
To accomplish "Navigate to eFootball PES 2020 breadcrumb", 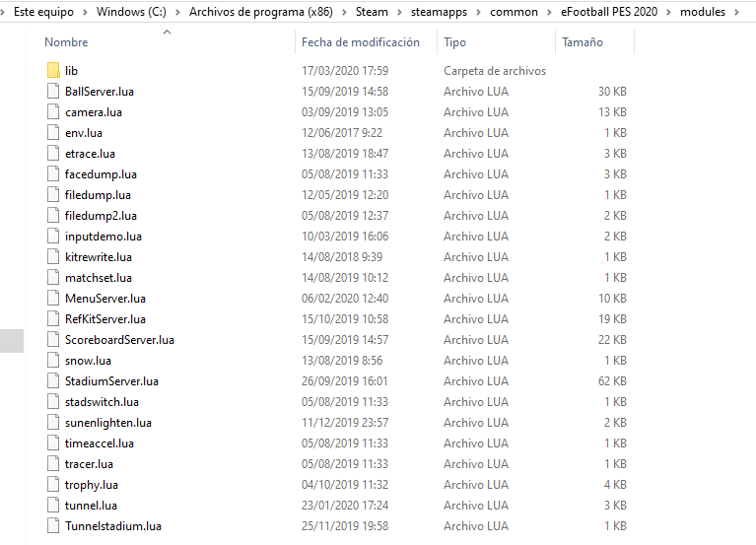I will coord(609,12).
